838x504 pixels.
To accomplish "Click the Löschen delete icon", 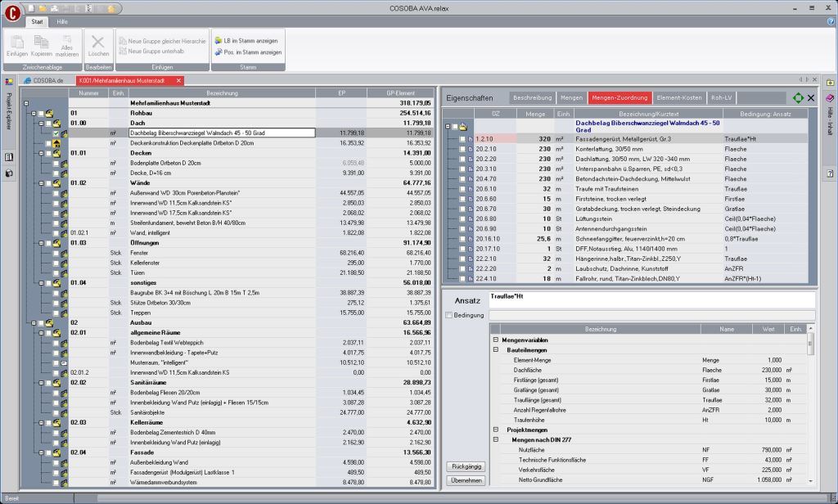I will pyautogui.click(x=98, y=42).
